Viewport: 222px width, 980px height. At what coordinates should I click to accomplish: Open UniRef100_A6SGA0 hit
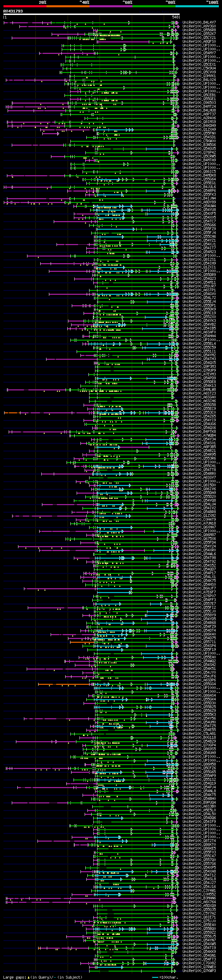pyautogui.click(x=199, y=397)
